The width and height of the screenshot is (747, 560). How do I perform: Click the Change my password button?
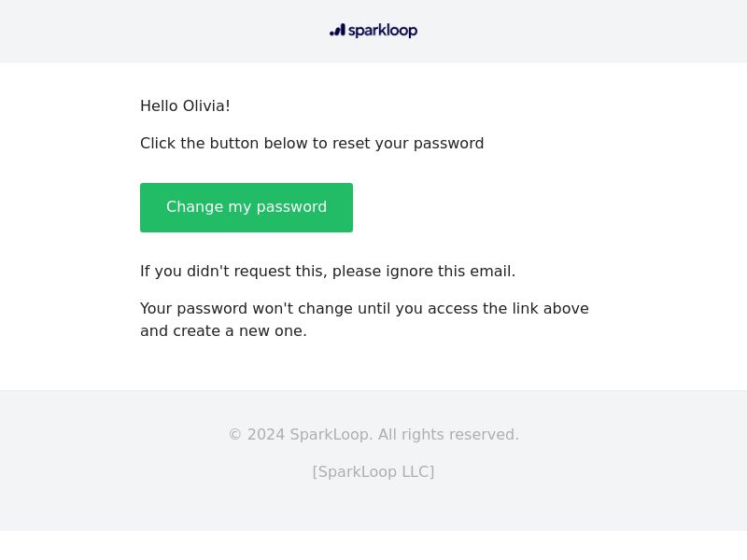[247, 207]
